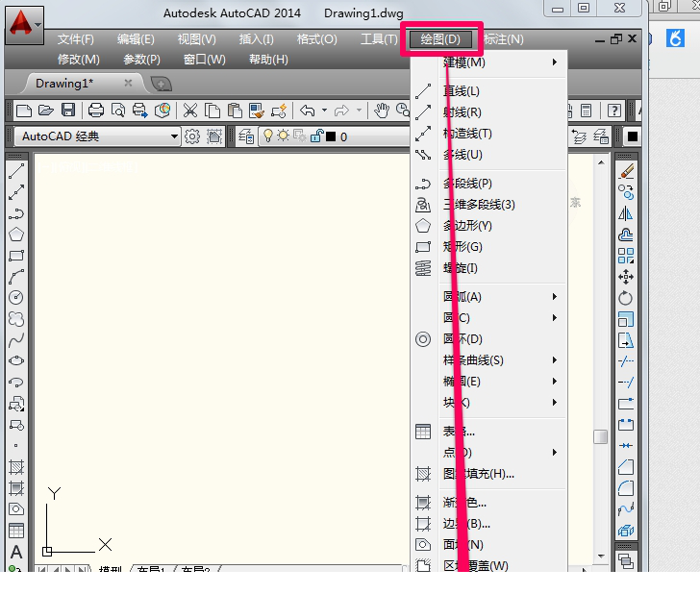Toggle the layer freeze sun icon

(283, 136)
